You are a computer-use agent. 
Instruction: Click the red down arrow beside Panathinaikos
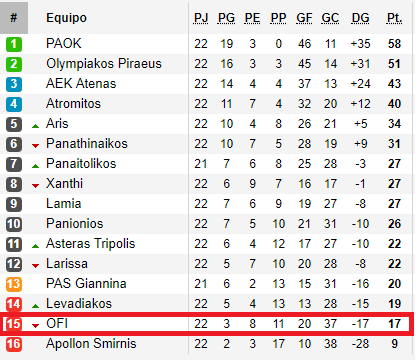(35, 146)
